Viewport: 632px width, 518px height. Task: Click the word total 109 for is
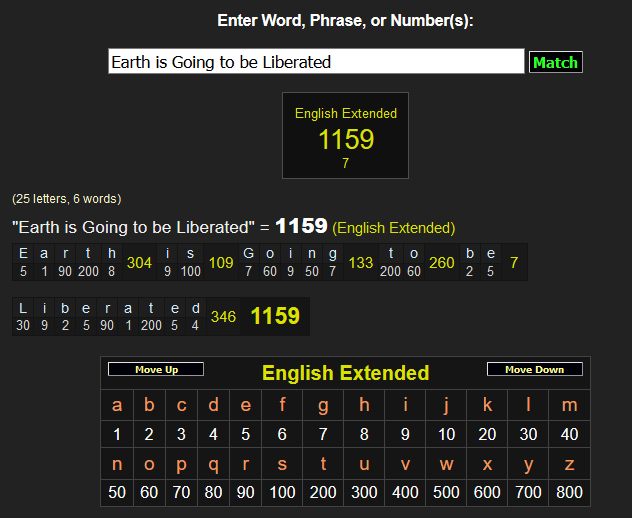220,263
